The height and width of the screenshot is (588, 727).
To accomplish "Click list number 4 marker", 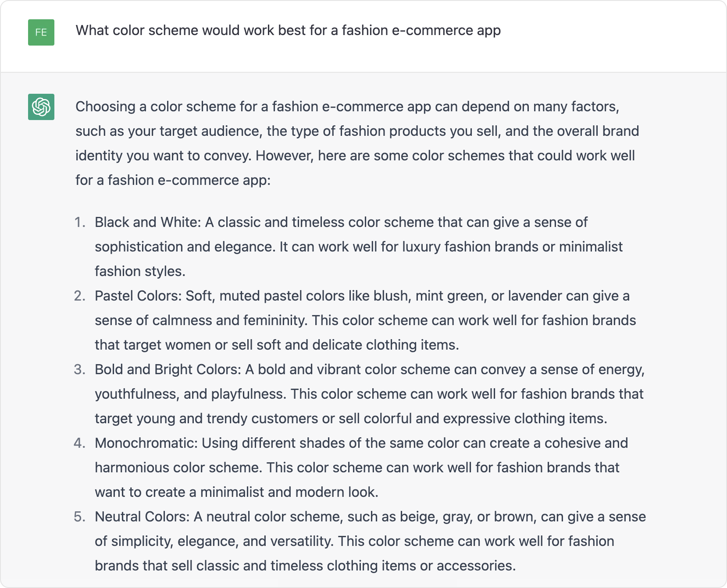I will coord(80,443).
